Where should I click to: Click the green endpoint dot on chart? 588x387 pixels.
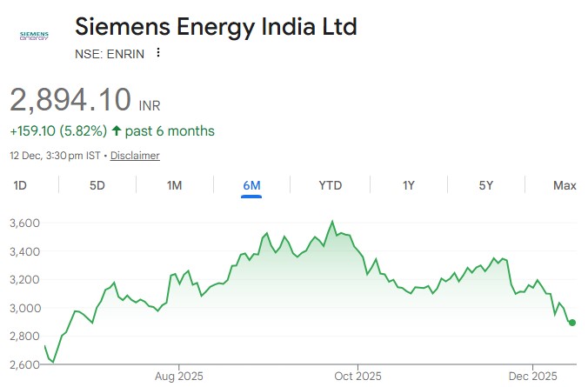click(x=572, y=323)
